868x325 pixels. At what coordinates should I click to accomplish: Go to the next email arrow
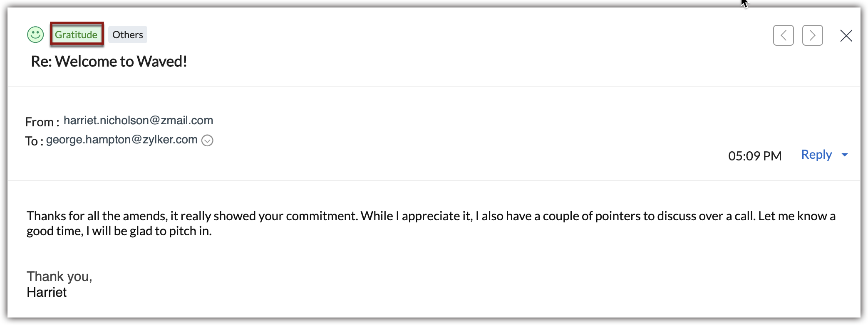tap(812, 35)
